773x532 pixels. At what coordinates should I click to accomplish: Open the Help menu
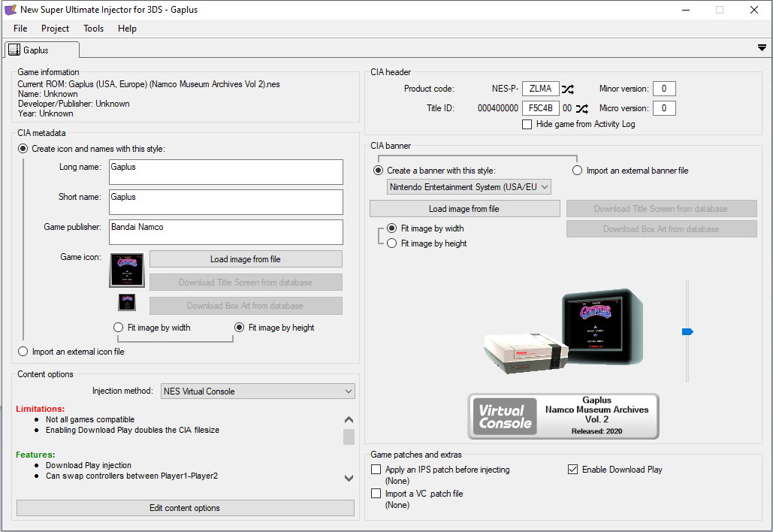(127, 29)
